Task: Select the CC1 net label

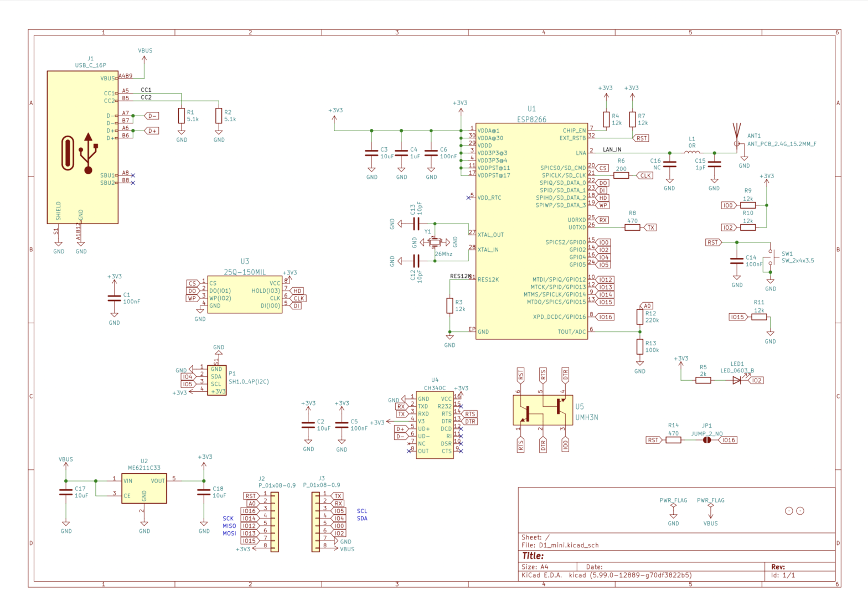Action: [x=146, y=90]
